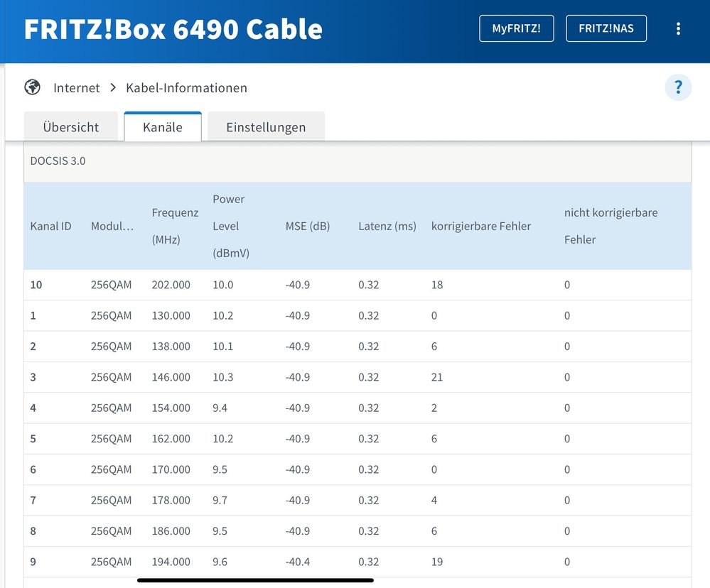Click the DOCSIS 3.0 section heading

point(58,161)
